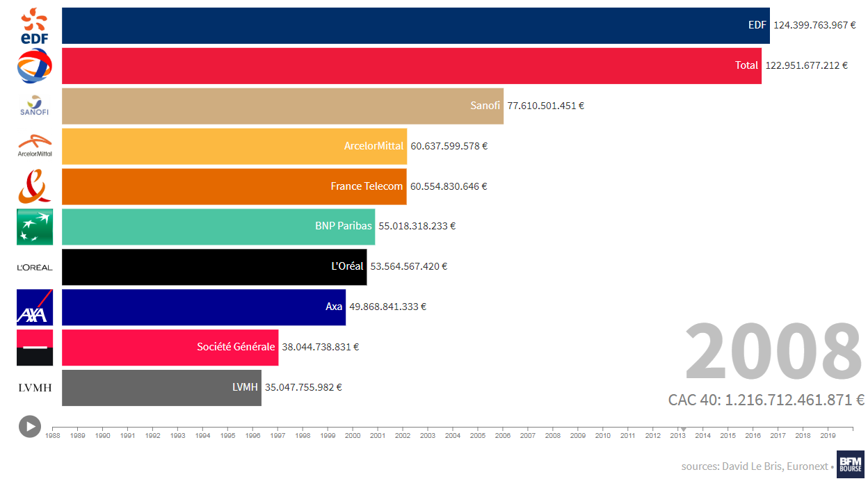868x488 pixels.
Task: Click the L'Oréal logo
Action: 35,267
